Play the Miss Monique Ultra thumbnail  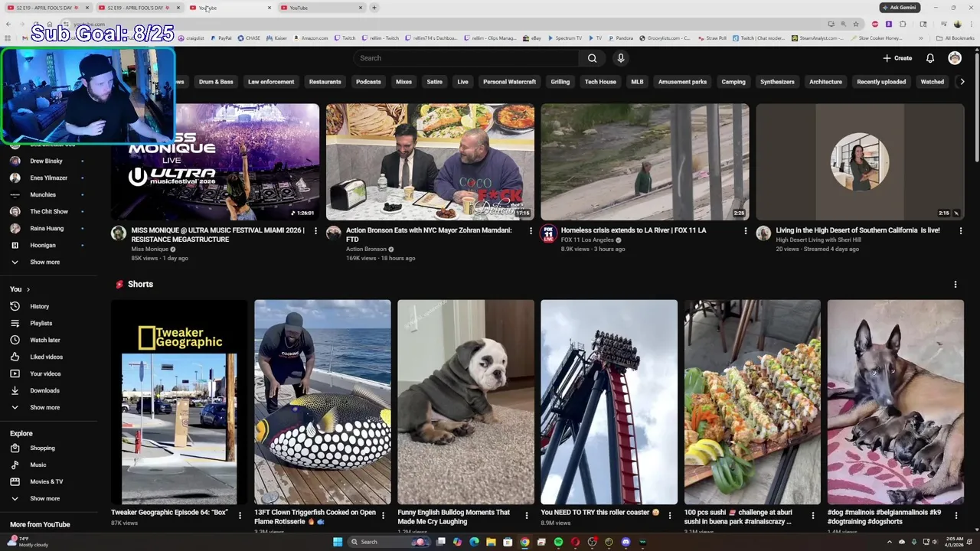215,162
